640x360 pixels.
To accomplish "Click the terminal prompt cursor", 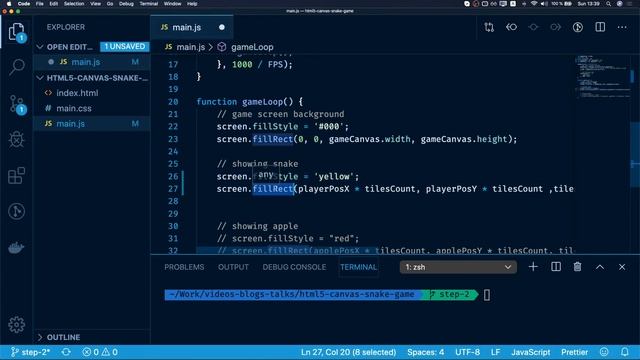I will coord(487,295).
